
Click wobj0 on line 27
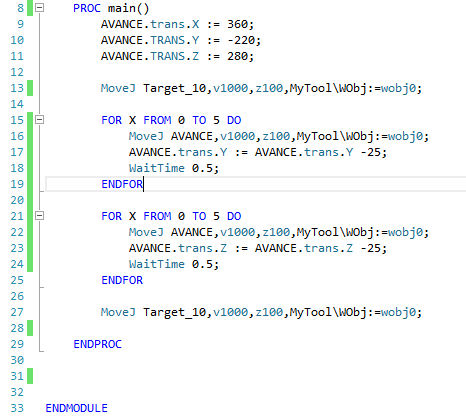coord(399,312)
